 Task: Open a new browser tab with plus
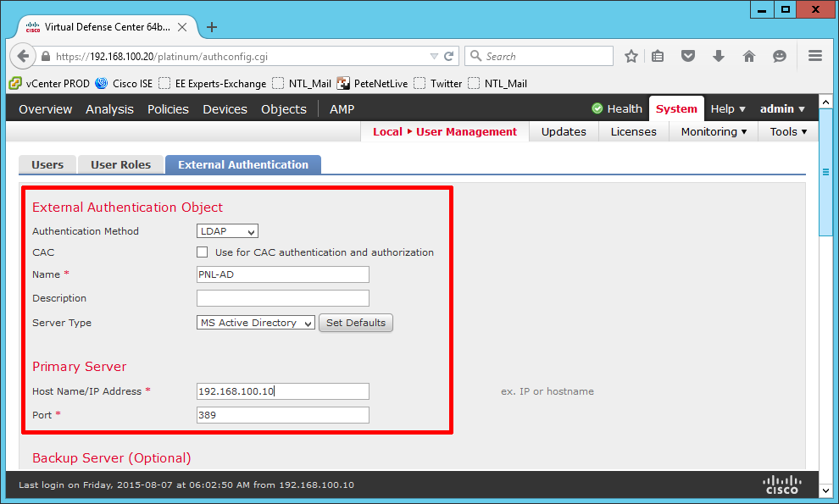(x=212, y=27)
